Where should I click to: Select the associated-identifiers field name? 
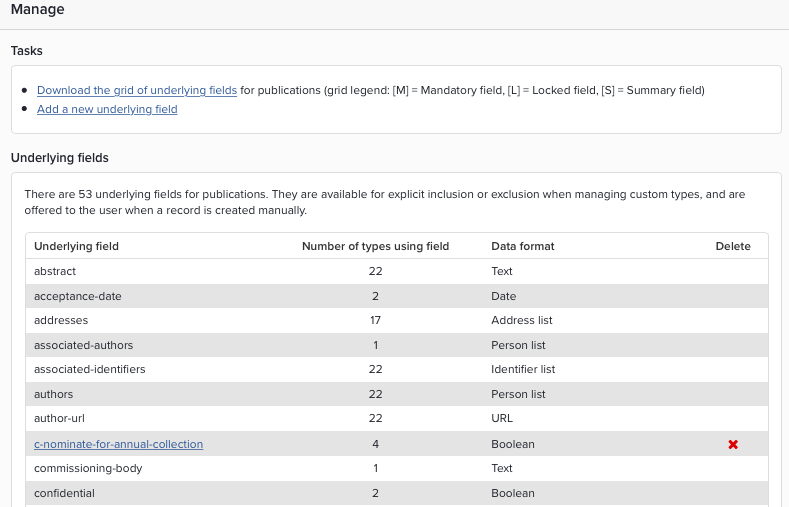pos(89,369)
